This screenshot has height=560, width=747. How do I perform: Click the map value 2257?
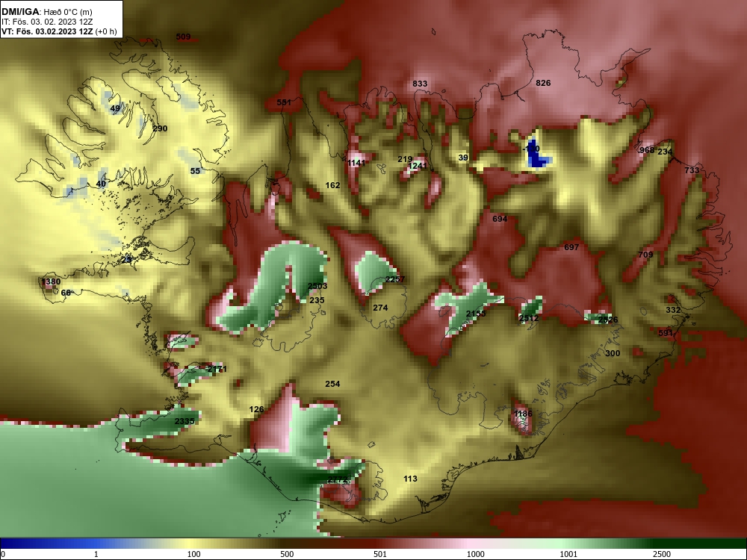click(x=395, y=279)
